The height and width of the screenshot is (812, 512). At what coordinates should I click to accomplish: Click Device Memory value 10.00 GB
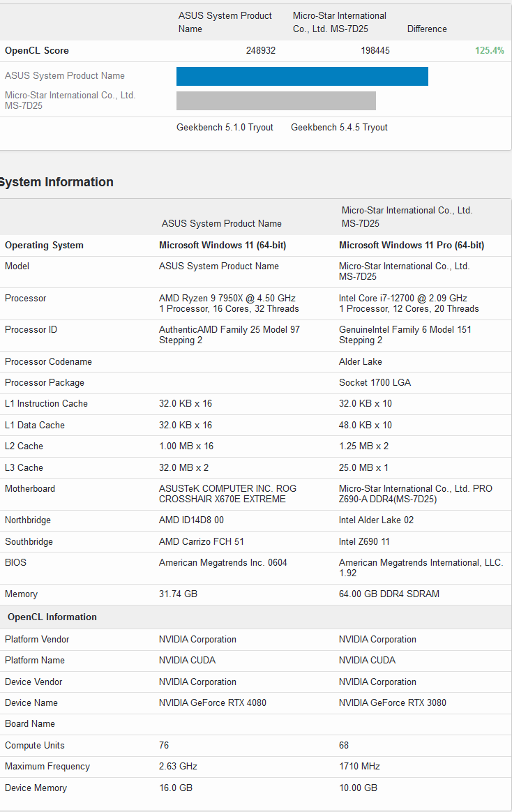[x=359, y=788]
